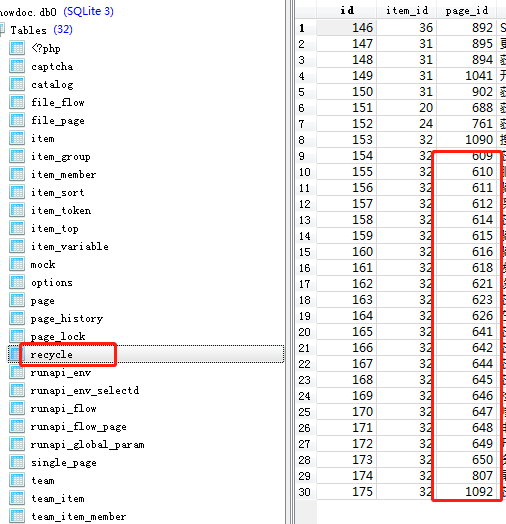This screenshot has width=506, height=524.
Task: Click the table icon beside team_item
Action: (x=17, y=499)
